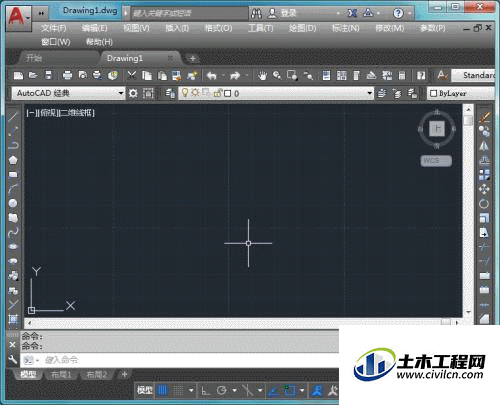Image resolution: width=500 pixels, height=405 pixels.
Task: Click the Undo arrow icon
Action: coord(212,76)
